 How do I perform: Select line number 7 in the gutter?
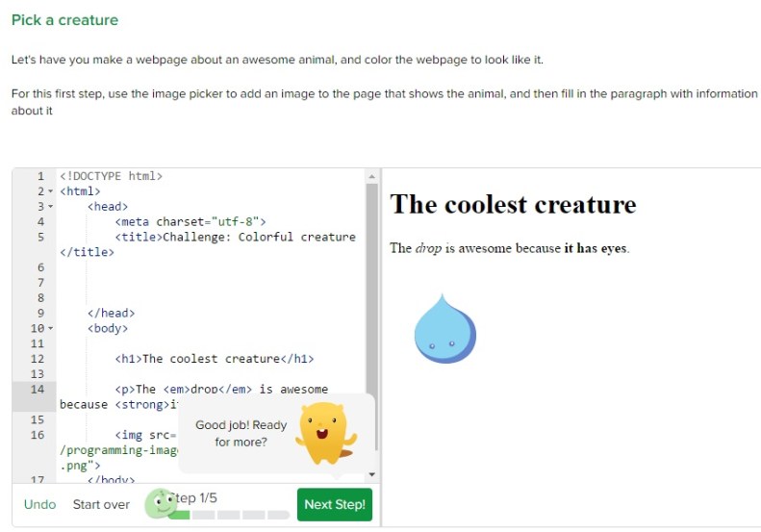39,282
